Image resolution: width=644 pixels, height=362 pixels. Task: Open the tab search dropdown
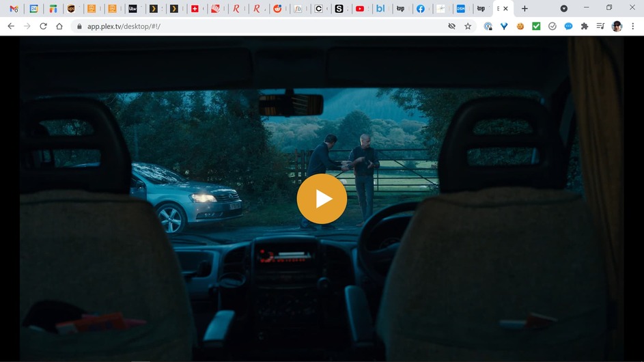(x=564, y=9)
